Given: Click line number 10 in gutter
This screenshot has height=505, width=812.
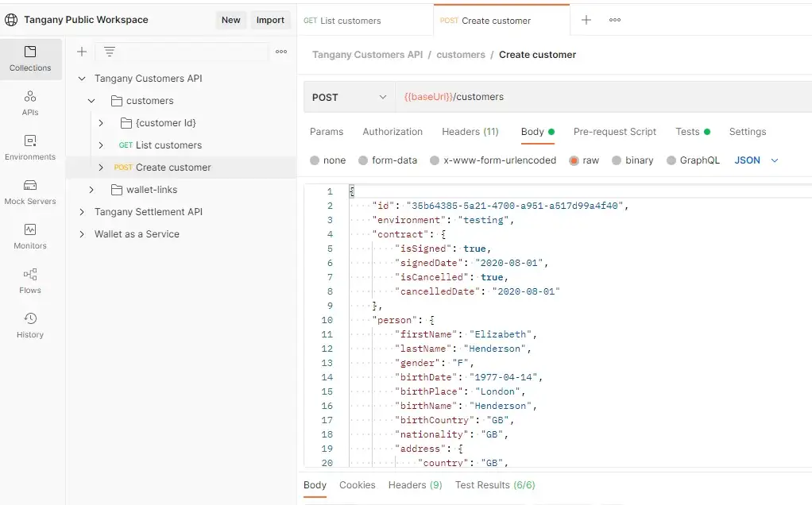Looking at the screenshot, I should pos(327,320).
